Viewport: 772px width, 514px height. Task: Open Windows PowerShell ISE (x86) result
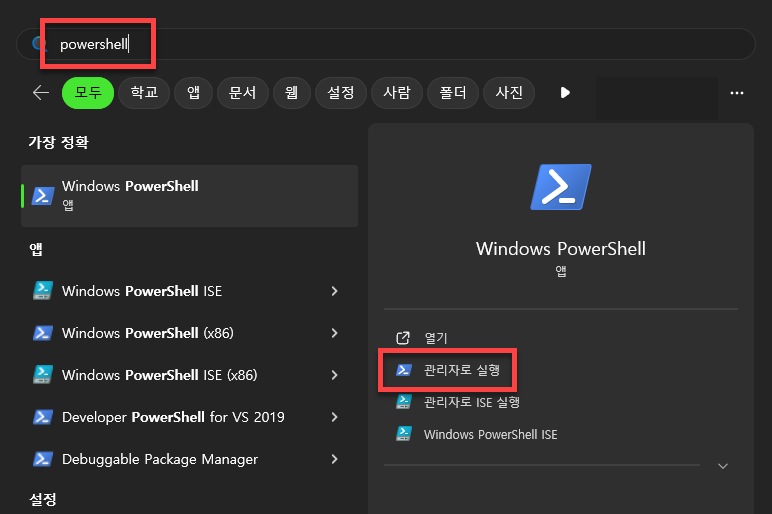(x=190, y=375)
